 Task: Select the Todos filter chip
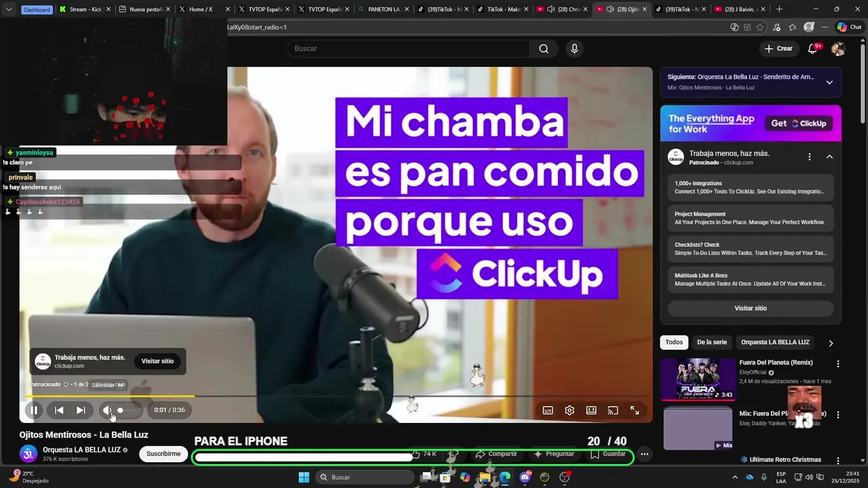(x=674, y=342)
